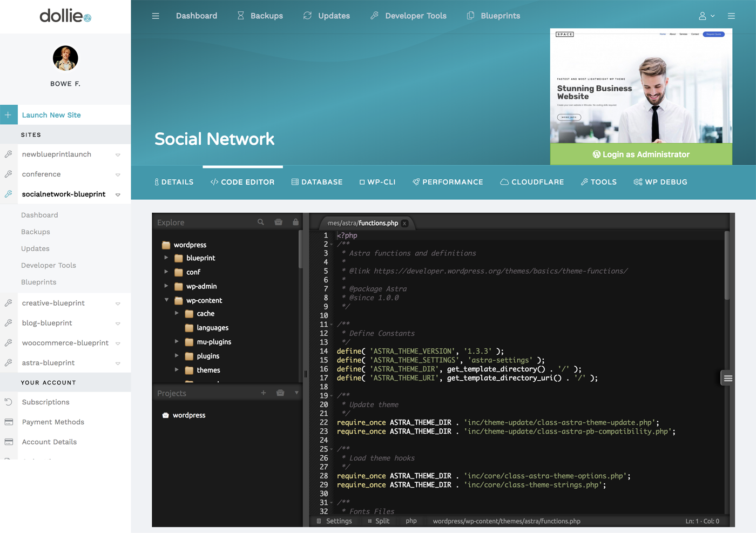This screenshot has width=756, height=533.
Task: Open the Tools tab
Action: (x=598, y=182)
